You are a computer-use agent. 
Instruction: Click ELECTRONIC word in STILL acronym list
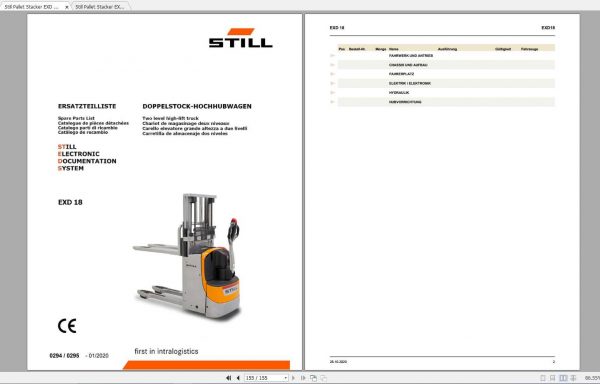[78, 154]
